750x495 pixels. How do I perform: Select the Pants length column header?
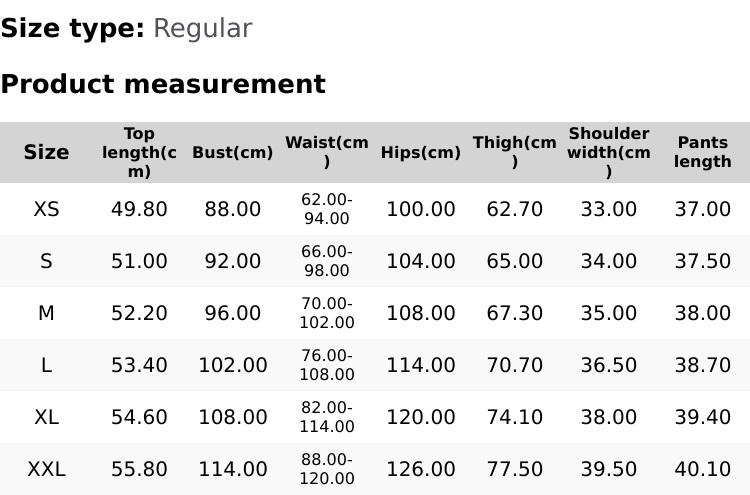click(x=703, y=152)
